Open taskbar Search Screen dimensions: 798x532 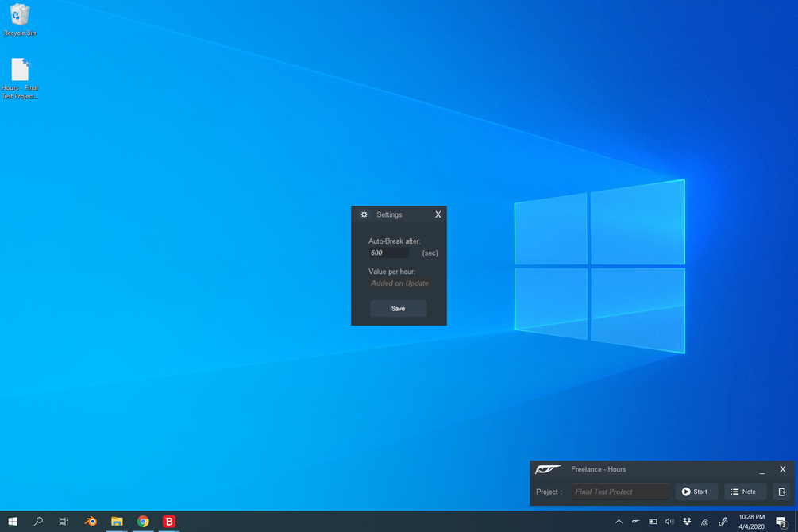pyautogui.click(x=38, y=522)
